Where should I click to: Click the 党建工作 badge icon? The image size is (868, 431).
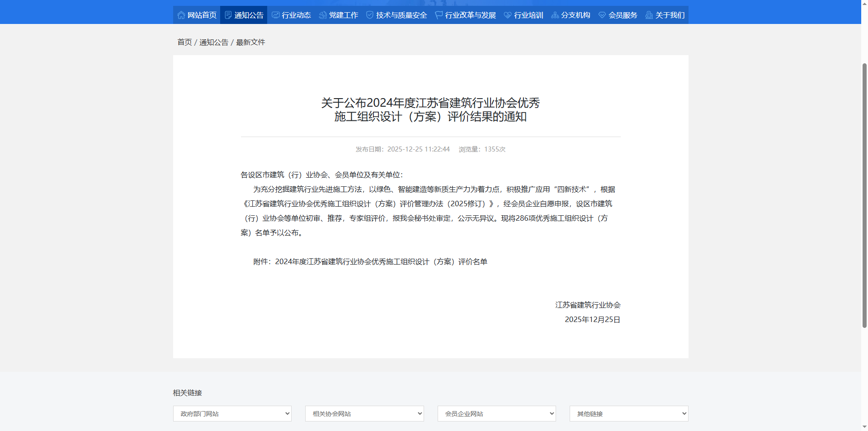(x=322, y=15)
